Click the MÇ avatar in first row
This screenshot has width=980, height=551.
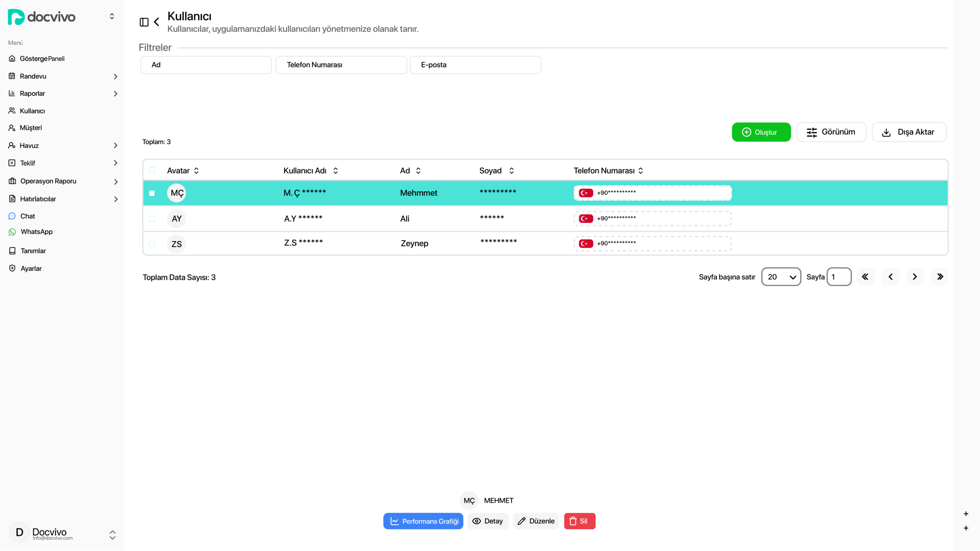click(x=176, y=193)
